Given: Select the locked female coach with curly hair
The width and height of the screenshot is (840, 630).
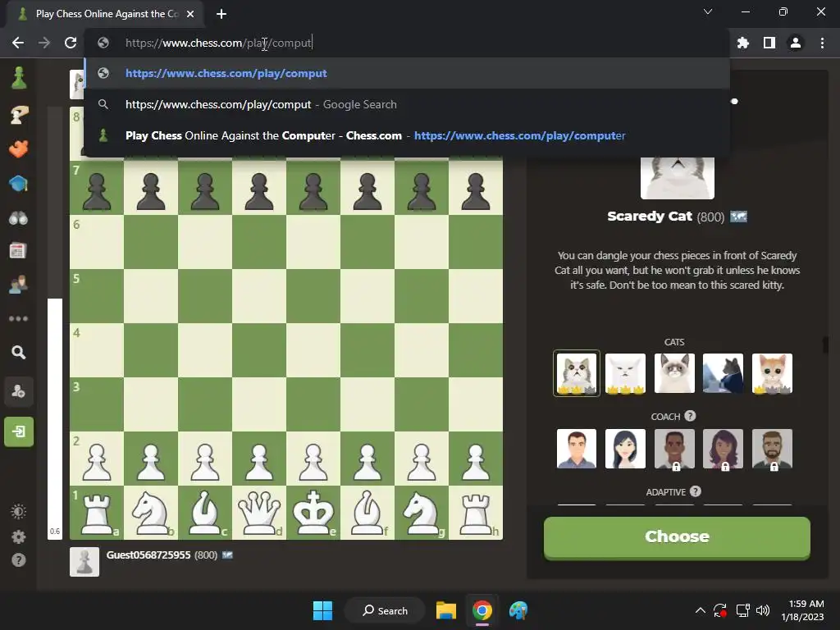Looking at the screenshot, I should (724, 449).
